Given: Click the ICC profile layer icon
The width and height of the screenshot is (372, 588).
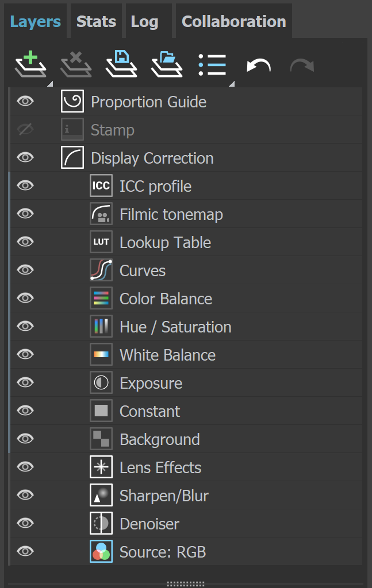Looking at the screenshot, I should [101, 185].
